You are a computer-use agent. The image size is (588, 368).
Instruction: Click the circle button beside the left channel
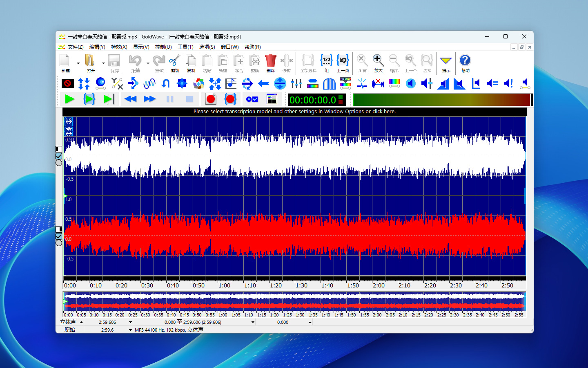59,163
